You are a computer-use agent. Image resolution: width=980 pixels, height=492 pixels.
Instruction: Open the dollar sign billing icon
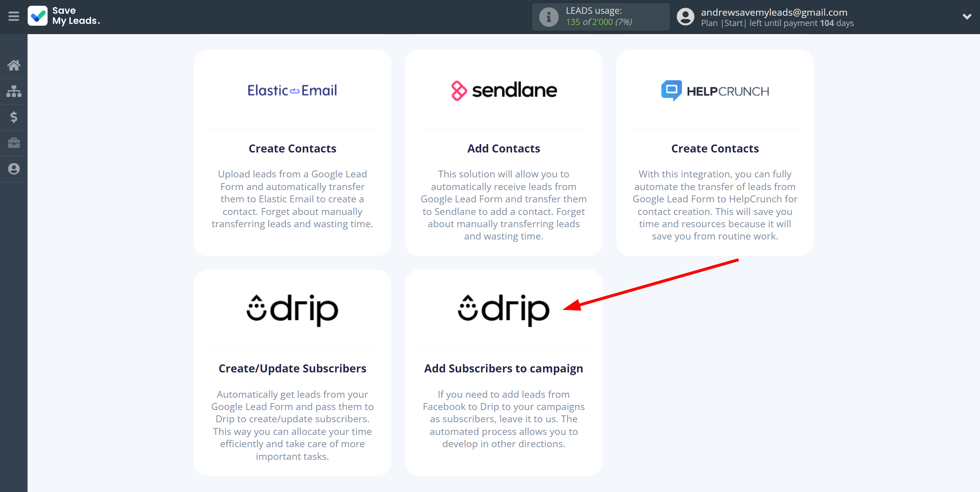click(x=14, y=117)
